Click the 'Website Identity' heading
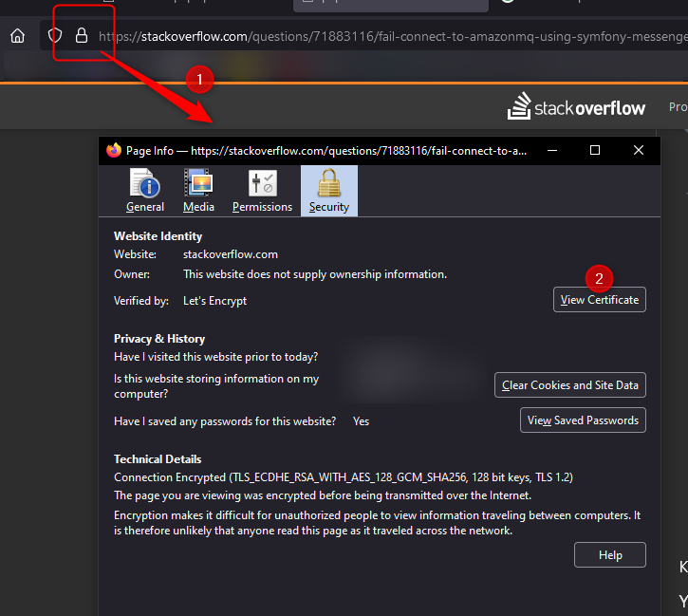 coord(158,236)
